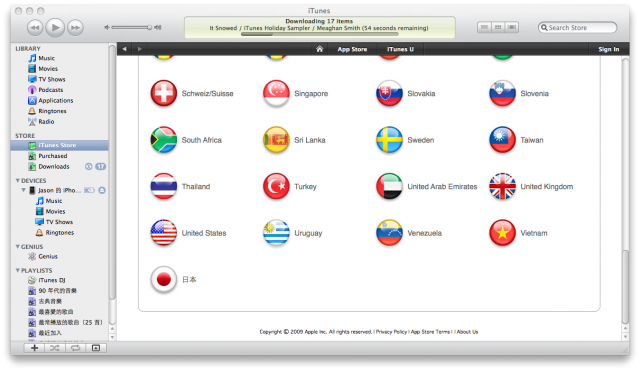The width and height of the screenshot is (640, 371).
Task: Click the Next track button
Action: [75, 28]
